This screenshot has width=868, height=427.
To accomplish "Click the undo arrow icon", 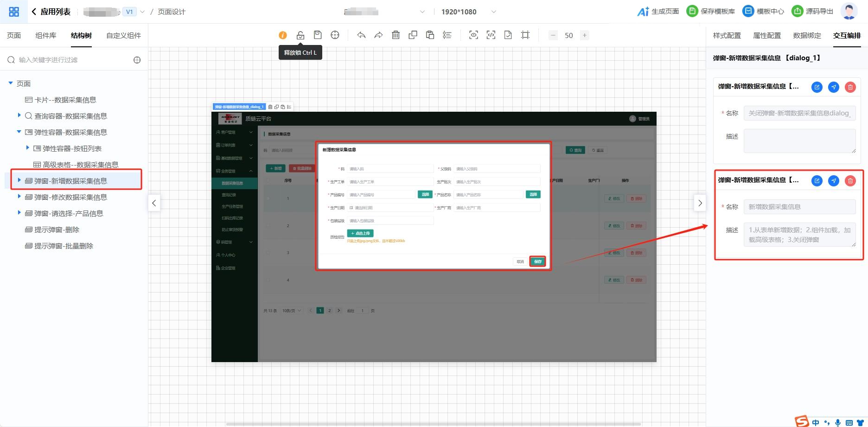I will [361, 35].
